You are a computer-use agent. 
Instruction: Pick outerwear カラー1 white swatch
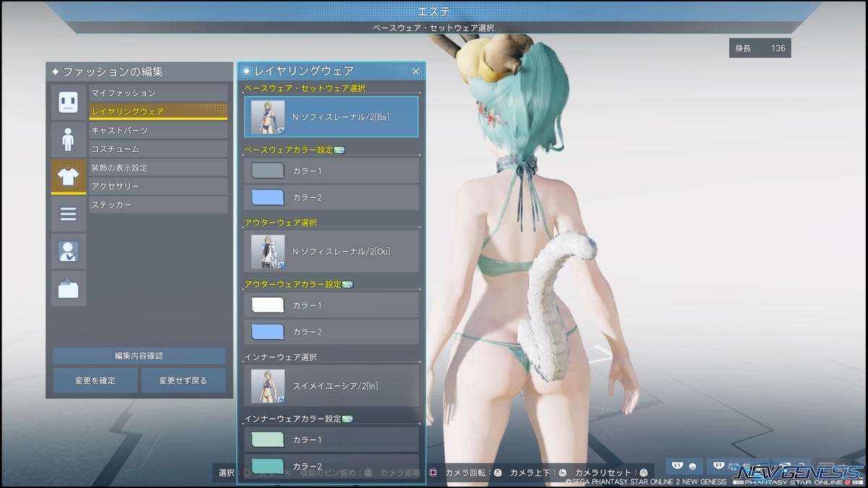268,305
